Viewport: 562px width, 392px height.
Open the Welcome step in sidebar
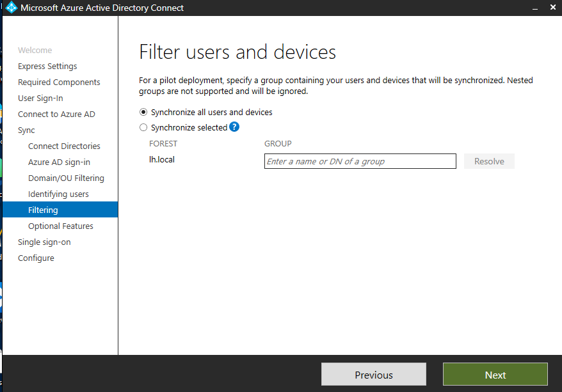[35, 50]
